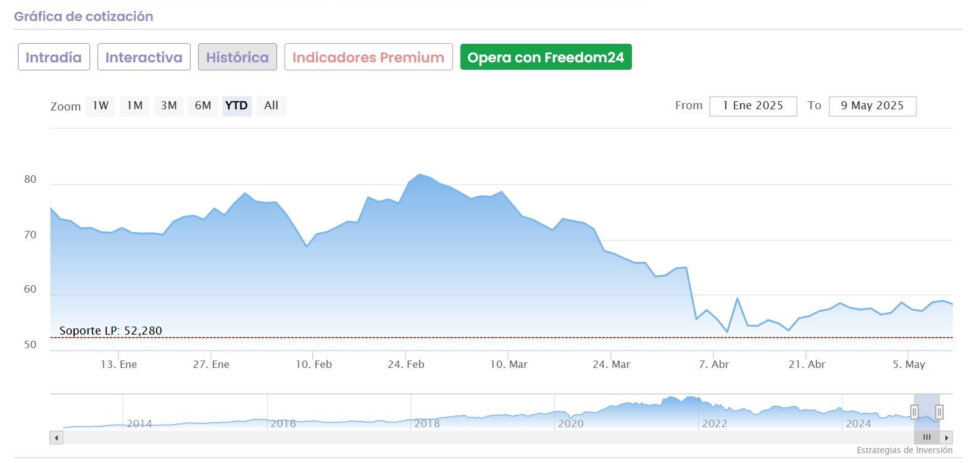Click the right navigator range handle
Viewport: 980px width, 463px height.
[x=939, y=412]
